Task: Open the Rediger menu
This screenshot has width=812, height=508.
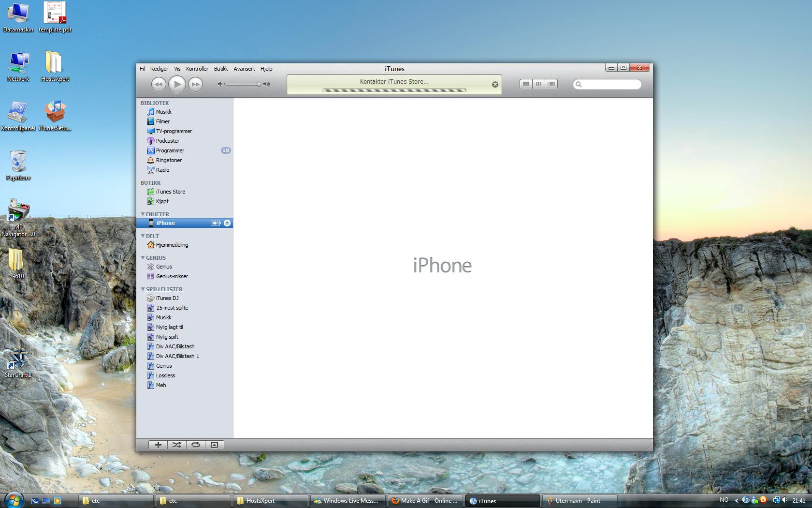Action: [159, 69]
